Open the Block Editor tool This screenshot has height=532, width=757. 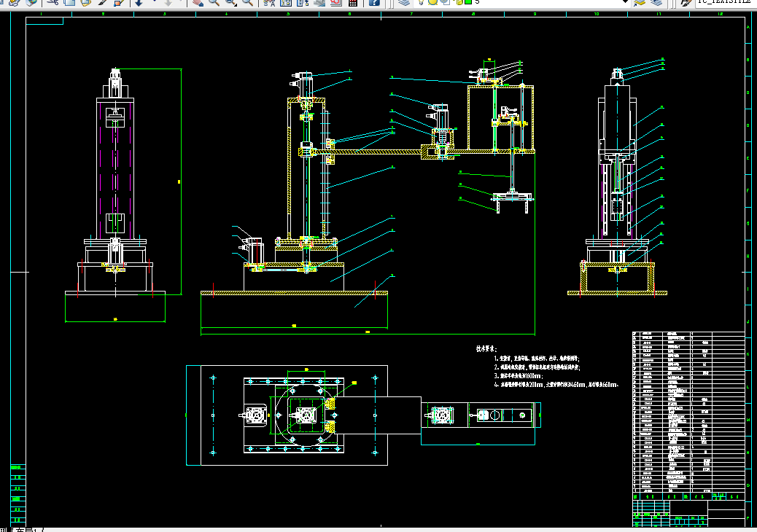tap(118, 2)
